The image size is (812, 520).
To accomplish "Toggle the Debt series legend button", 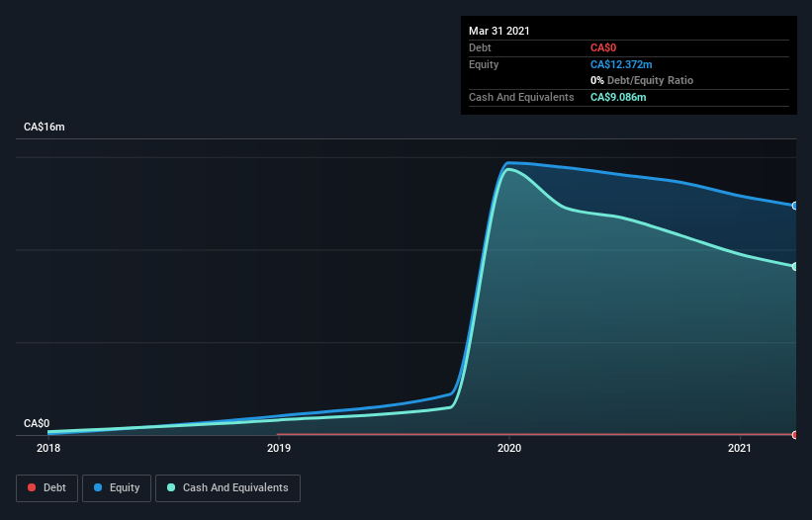I will 46,488.
